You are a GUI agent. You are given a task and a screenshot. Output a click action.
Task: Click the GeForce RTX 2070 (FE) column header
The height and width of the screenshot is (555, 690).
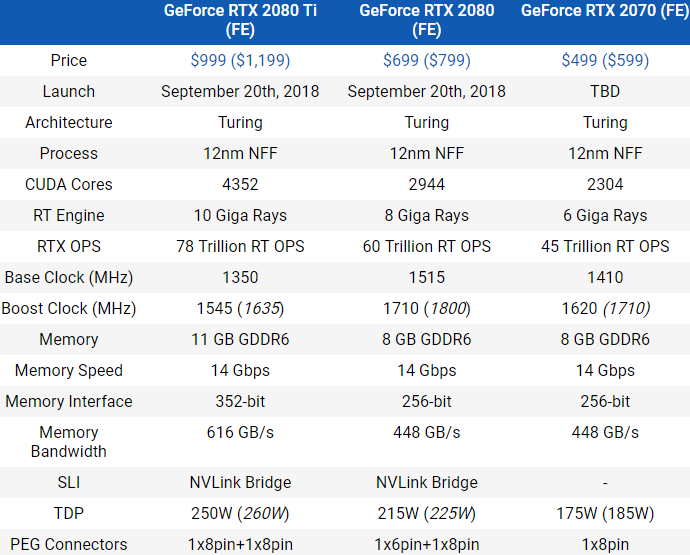tap(605, 12)
